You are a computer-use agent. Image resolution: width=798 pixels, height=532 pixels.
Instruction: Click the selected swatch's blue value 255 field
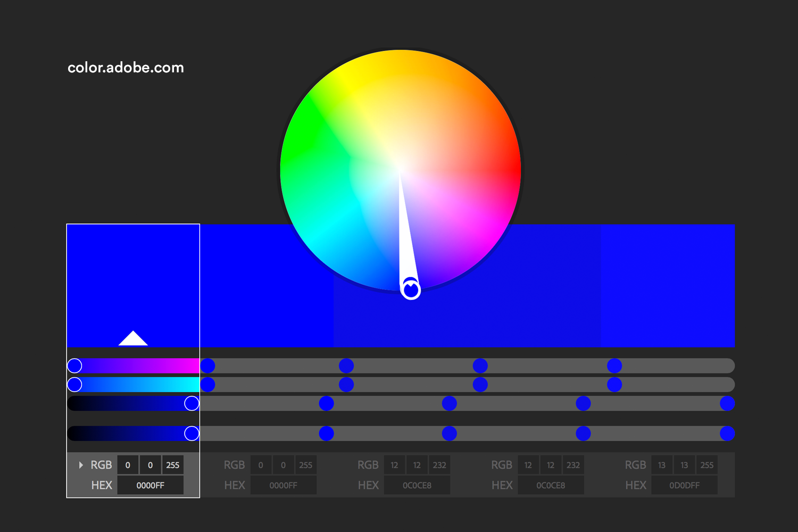click(172, 465)
